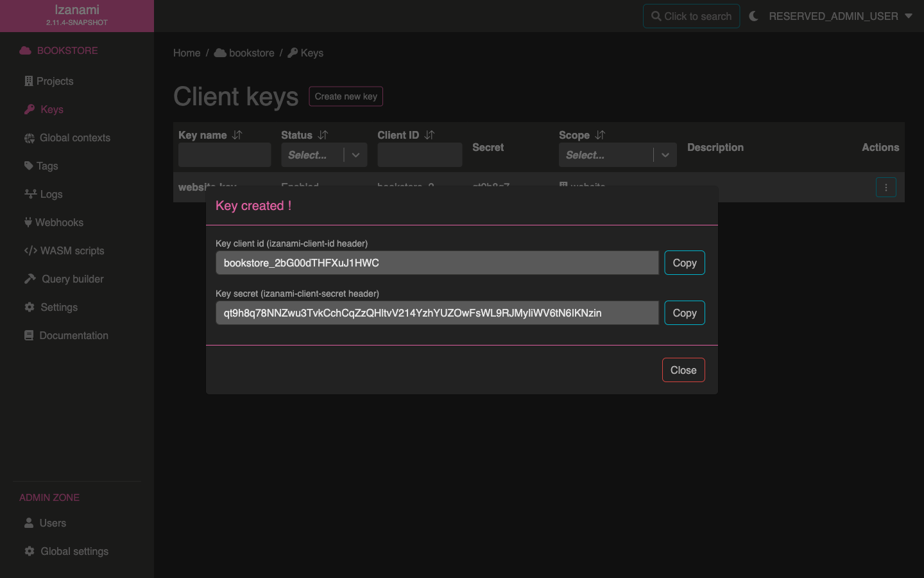Screen dimensions: 924x578
Task: Close the Key created dialog
Action: click(x=683, y=370)
